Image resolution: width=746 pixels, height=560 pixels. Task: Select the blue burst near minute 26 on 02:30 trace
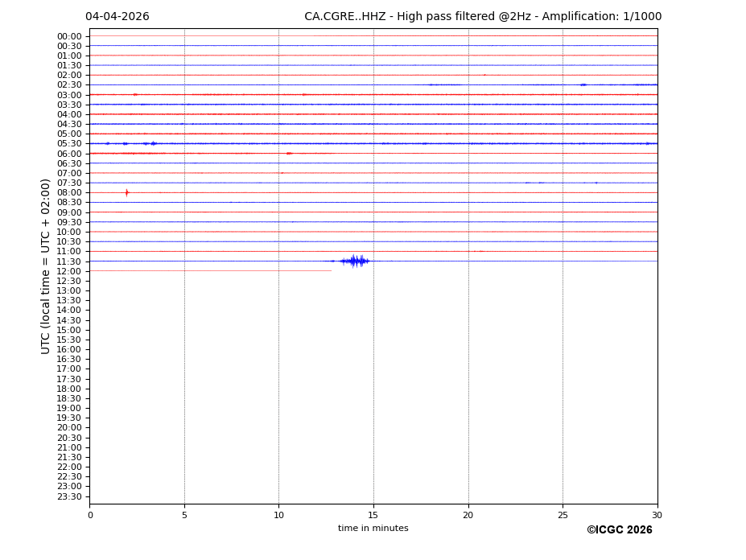(x=583, y=84)
